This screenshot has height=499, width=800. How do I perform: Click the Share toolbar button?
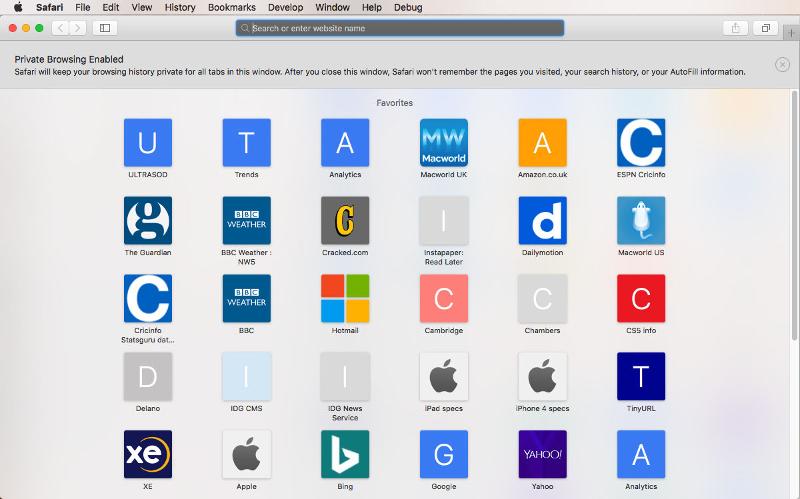[x=735, y=28]
